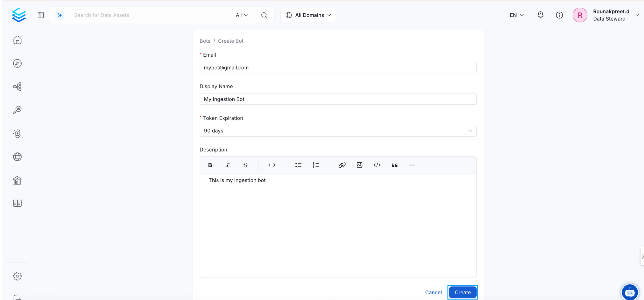Apply strikethrough formatting
This screenshot has height=300, width=644.
coord(245,165)
